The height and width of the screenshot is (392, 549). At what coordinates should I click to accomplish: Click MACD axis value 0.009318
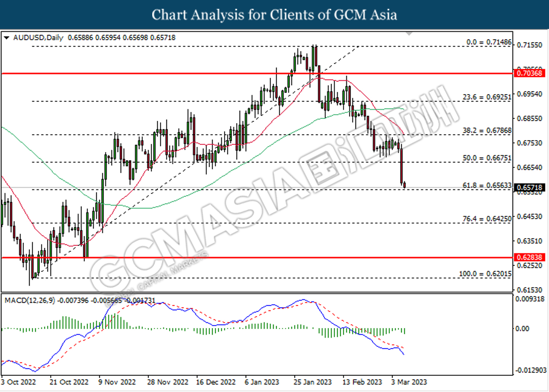pyautogui.click(x=530, y=299)
